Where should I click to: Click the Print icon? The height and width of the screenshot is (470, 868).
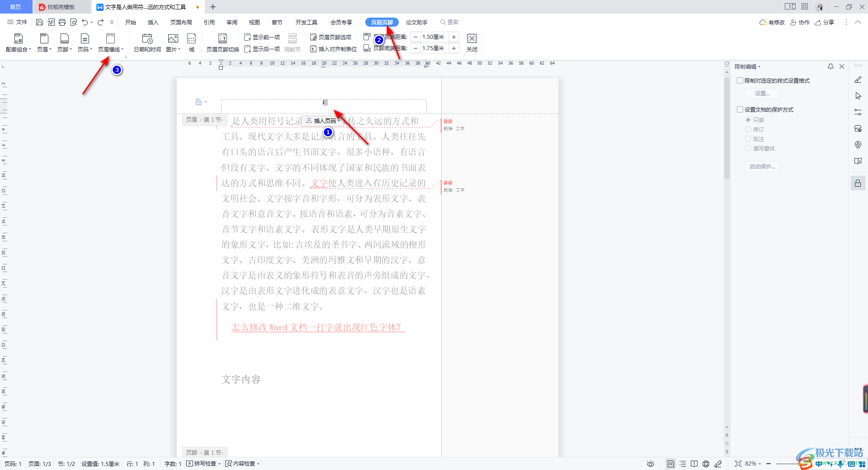62,22
